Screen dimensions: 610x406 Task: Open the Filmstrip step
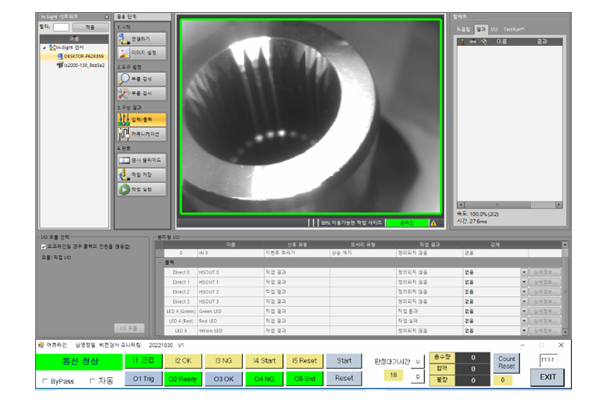pos(142,160)
